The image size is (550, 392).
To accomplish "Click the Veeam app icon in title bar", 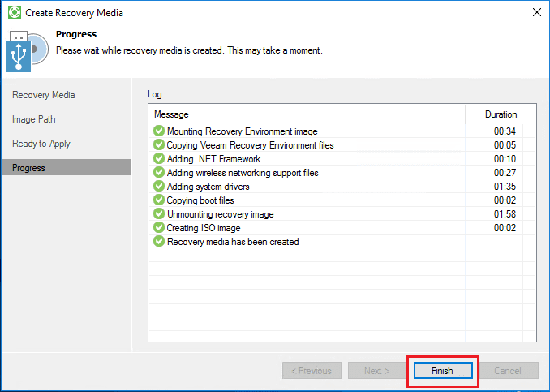I will (15, 13).
